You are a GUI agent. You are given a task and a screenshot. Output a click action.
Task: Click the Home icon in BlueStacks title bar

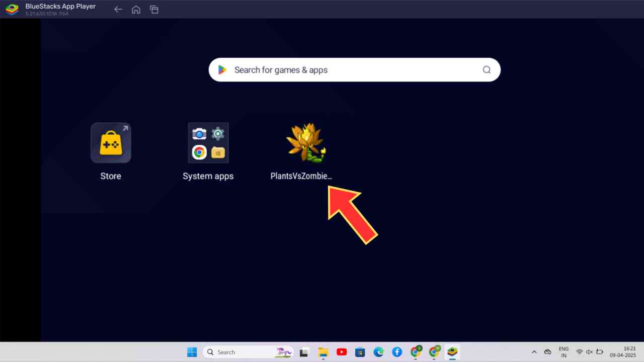pos(136,9)
